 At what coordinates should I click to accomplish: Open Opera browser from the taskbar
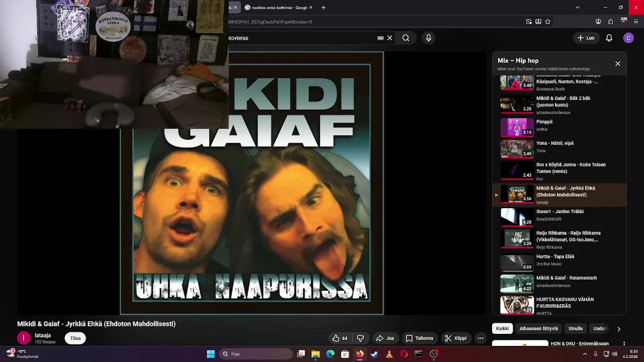pos(404,354)
